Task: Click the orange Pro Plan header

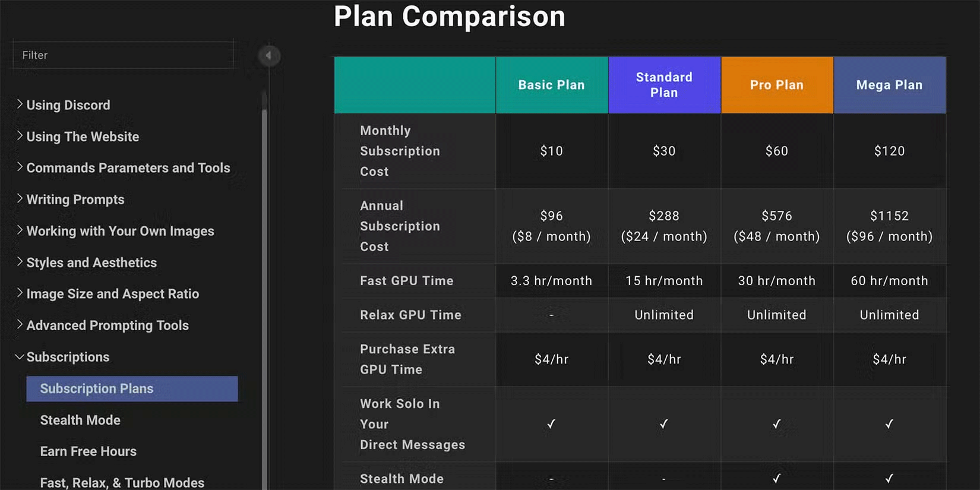Action: [x=776, y=85]
